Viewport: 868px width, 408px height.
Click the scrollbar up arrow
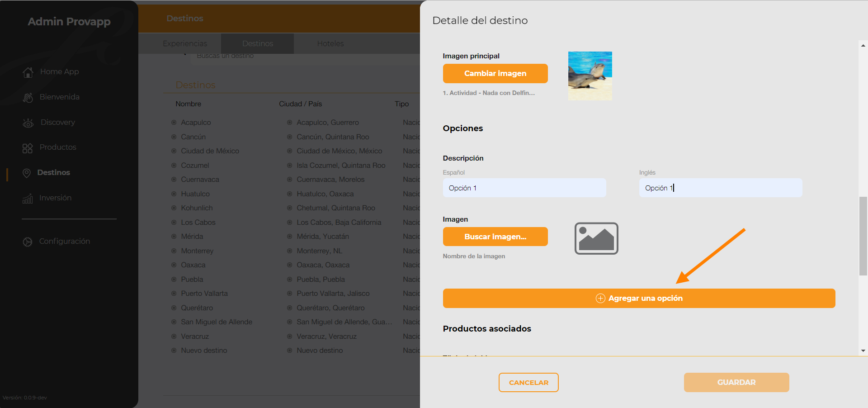tap(863, 45)
